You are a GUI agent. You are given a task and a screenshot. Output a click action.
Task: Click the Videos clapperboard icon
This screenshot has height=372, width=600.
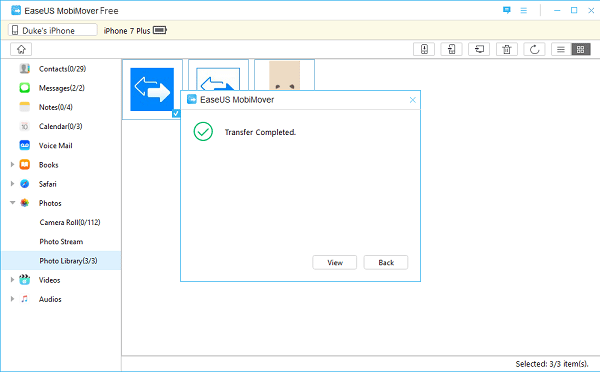point(24,280)
